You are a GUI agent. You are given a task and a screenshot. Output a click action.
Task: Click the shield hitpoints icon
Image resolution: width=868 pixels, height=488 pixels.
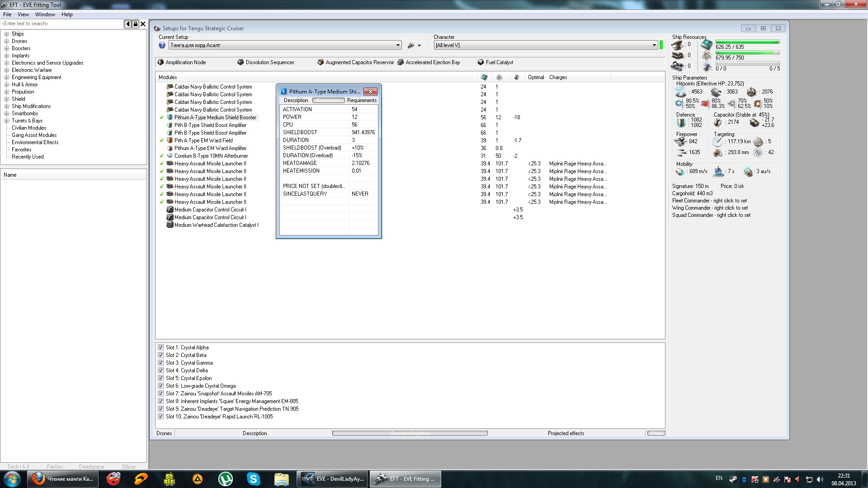pos(680,92)
